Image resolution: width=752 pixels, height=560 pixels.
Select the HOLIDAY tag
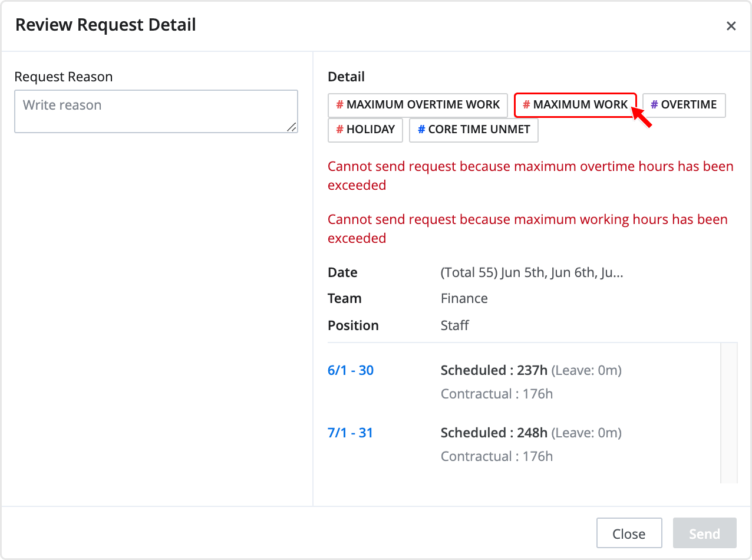(x=365, y=130)
